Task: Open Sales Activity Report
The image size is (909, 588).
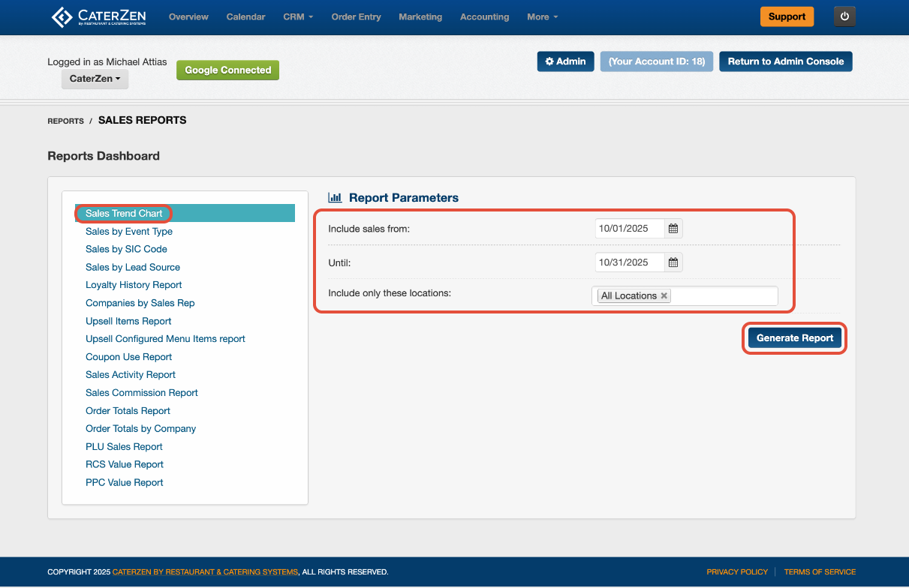Action: coord(131,375)
